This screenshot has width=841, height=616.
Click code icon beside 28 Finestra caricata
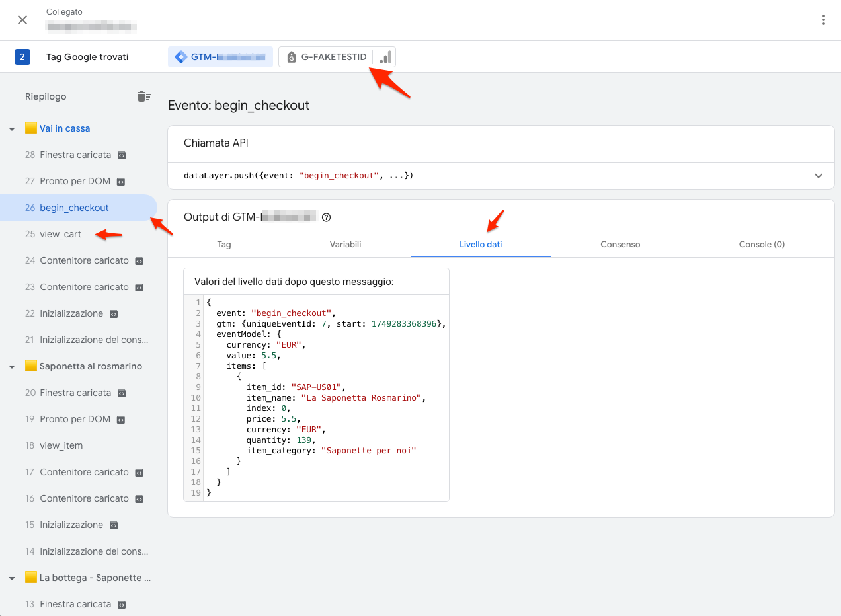click(x=122, y=155)
